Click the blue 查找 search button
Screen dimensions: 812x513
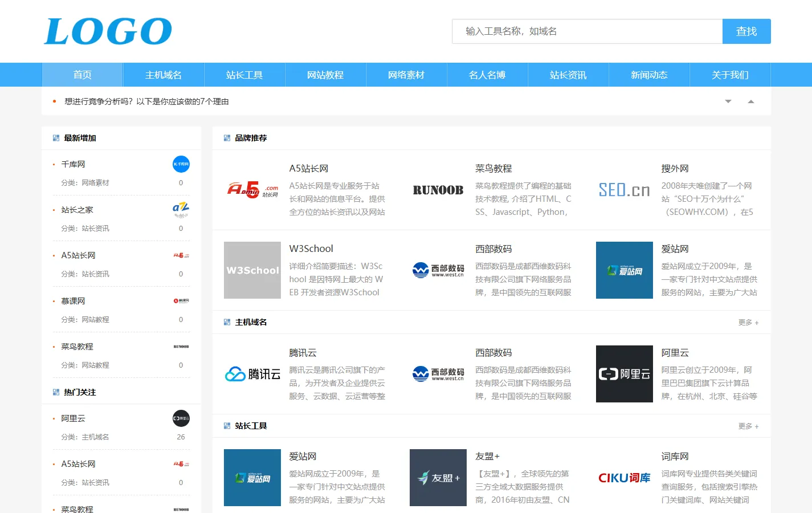point(746,31)
